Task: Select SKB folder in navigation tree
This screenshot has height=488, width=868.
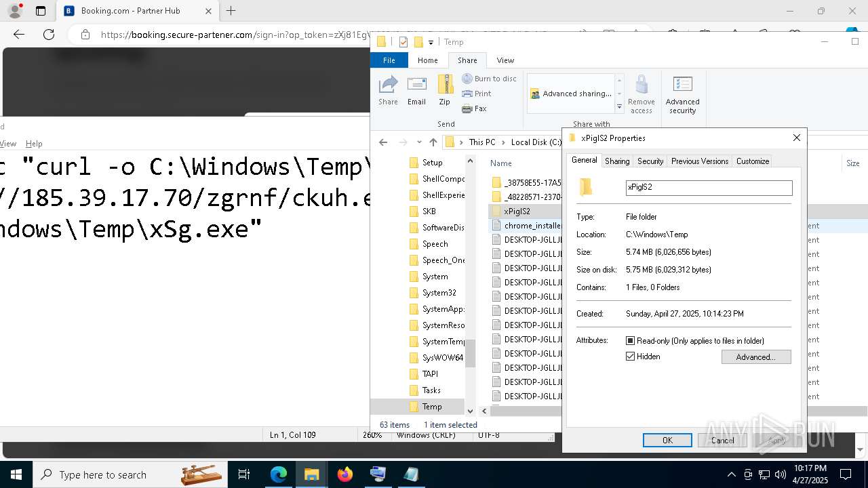Action: (429, 211)
